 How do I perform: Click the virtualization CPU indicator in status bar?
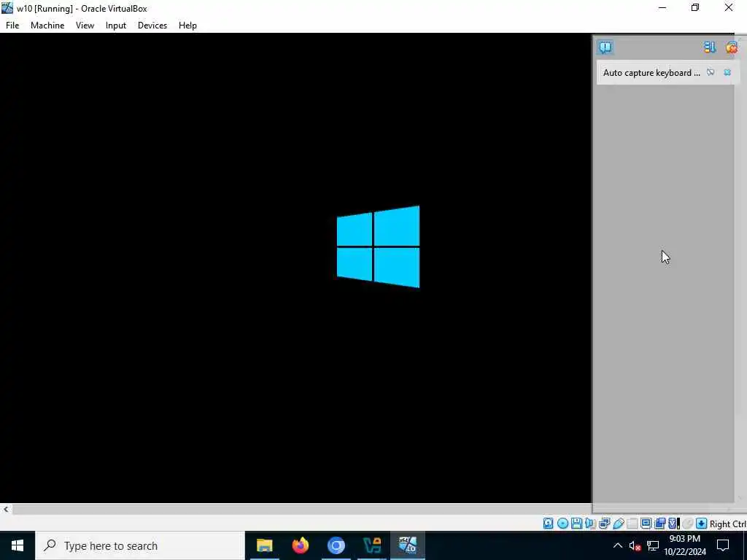pyautogui.click(x=673, y=524)
